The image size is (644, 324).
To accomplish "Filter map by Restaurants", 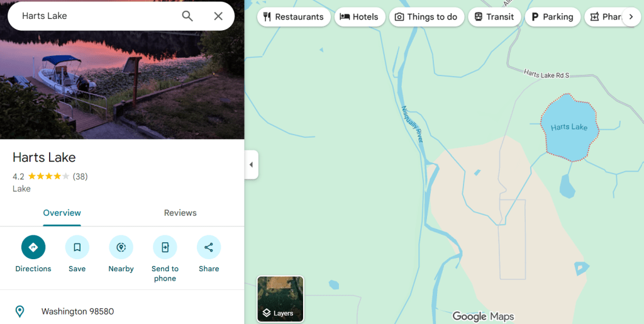I will tap(293, 17).
